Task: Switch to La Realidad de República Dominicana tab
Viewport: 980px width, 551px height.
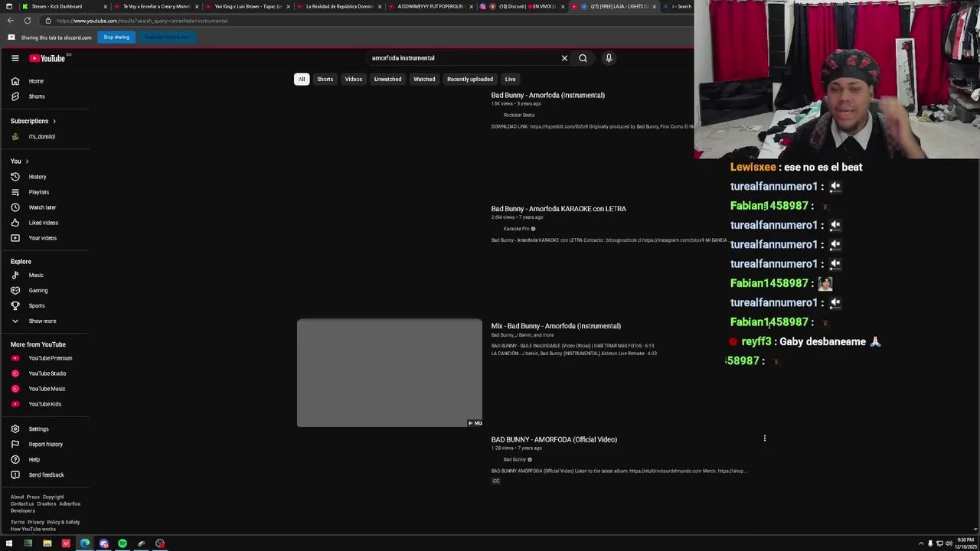Action: point(338,6)
